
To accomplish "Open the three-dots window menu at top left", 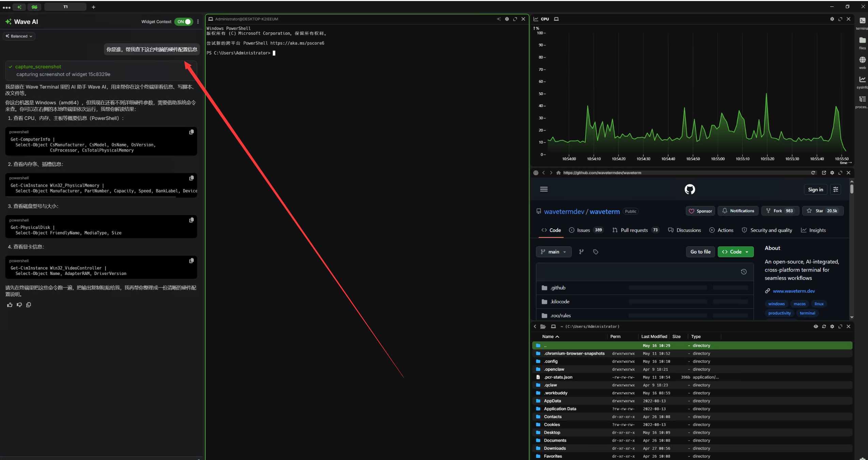I will point(6,7).
